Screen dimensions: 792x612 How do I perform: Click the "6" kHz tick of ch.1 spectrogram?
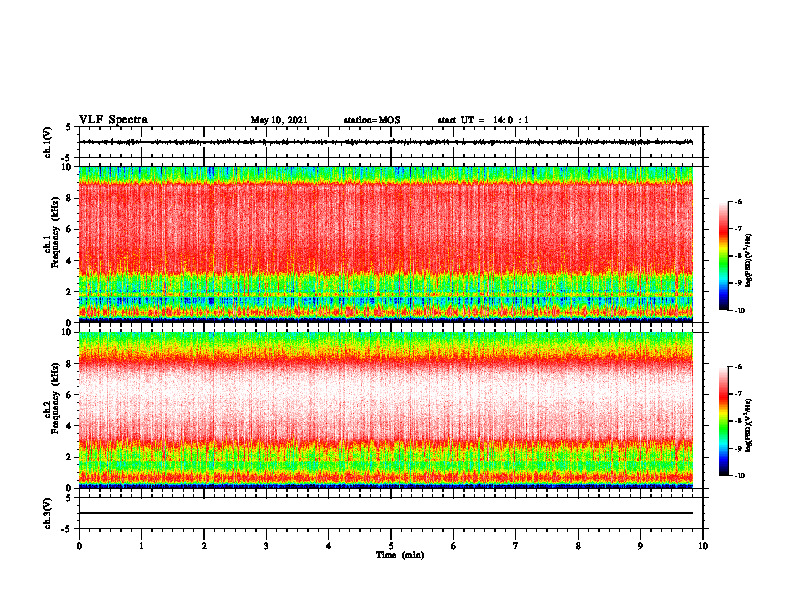click(x=69, y=229)
